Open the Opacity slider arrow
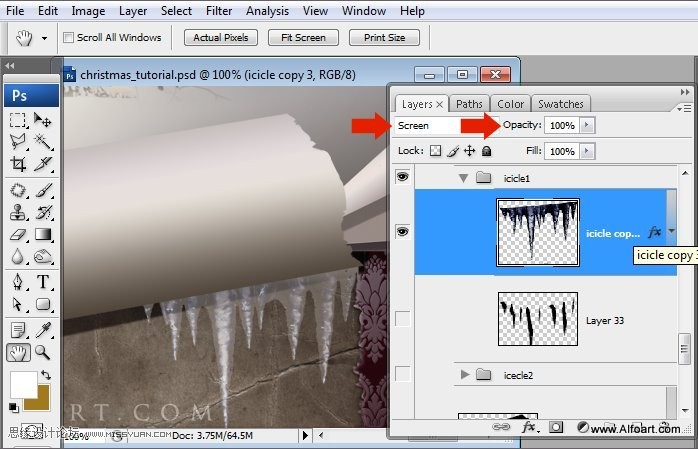Image resolution: width=698 pixels, height=449 pixels. coord(587,125)
